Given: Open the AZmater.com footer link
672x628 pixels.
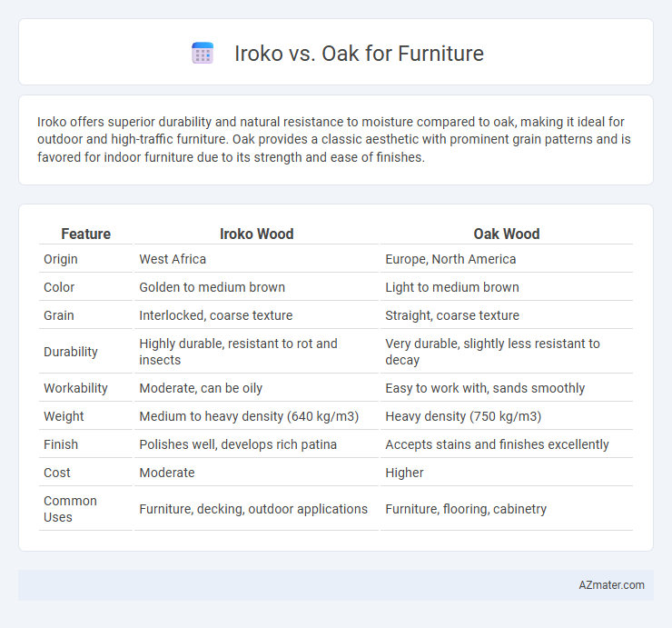Looking at the screenshot, I should (x=611, y=585).
